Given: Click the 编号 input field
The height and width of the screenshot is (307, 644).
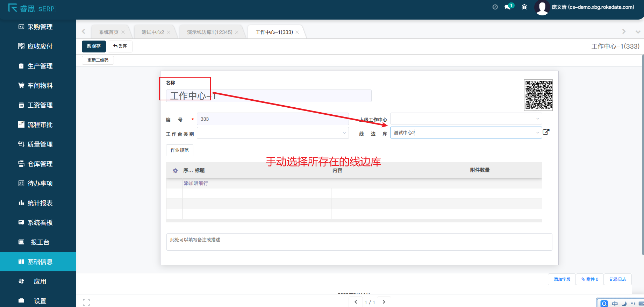Looking at the screenshot, I should 273,119.
